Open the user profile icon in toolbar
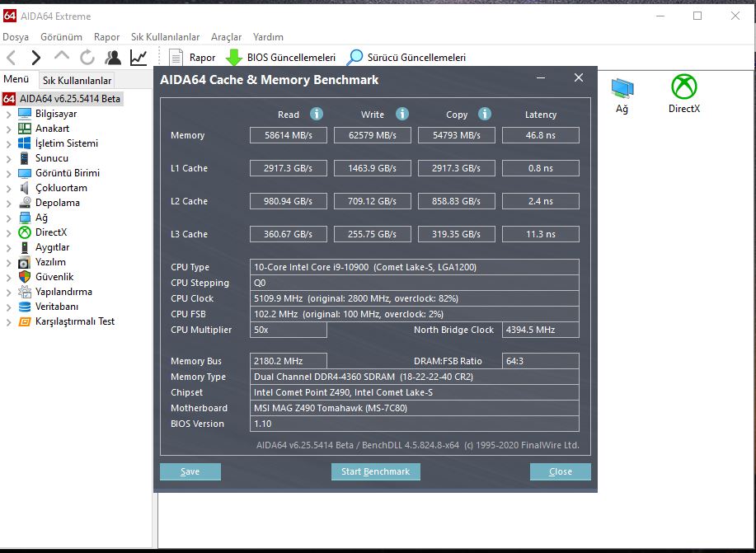The width and height of the screenshot is (756, 553). point(113,58)
